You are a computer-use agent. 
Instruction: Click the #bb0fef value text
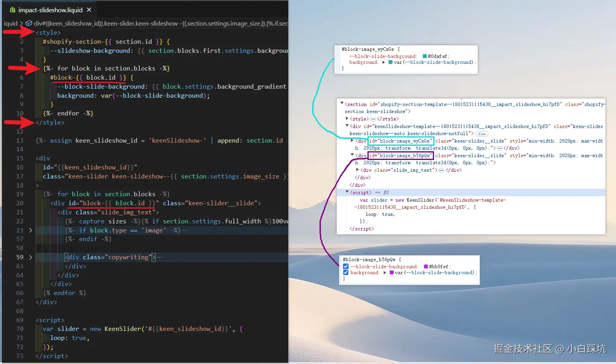pos(439,267)
